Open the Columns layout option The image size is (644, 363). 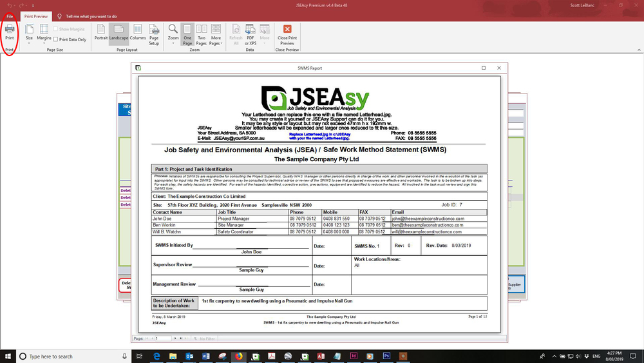click(137, 32)
